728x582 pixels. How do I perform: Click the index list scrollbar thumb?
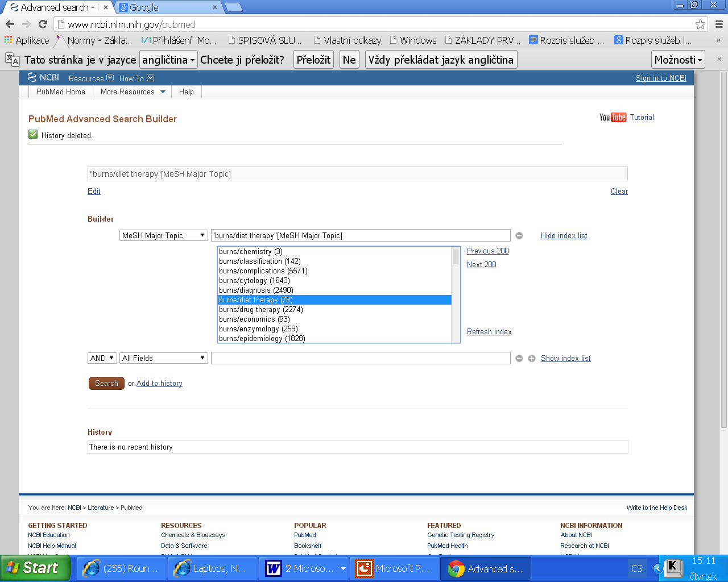(456, 257)
